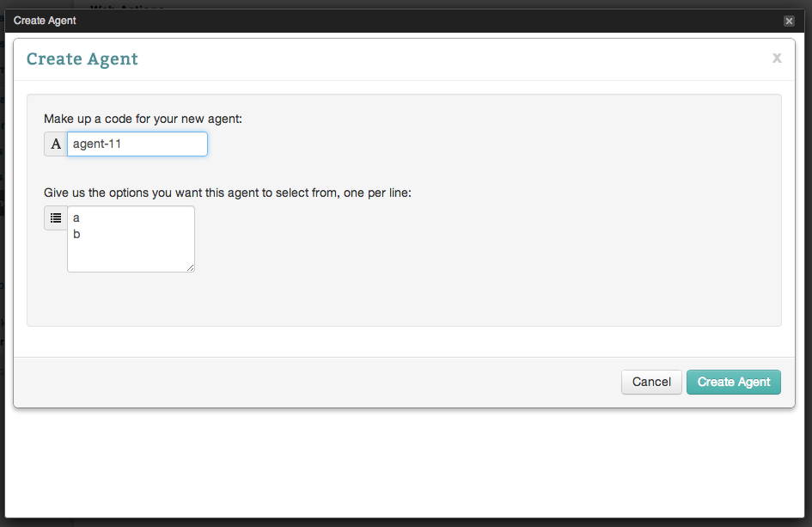This screenshot has width=812, height=527.
Task: Click the end of agent-11 text
Action: click(x=122, y=144)
